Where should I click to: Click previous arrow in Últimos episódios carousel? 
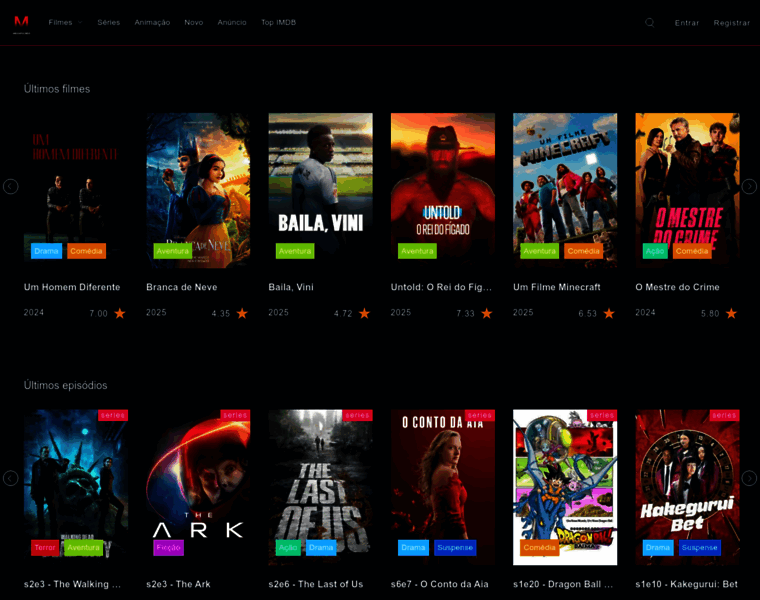point(11,478)
